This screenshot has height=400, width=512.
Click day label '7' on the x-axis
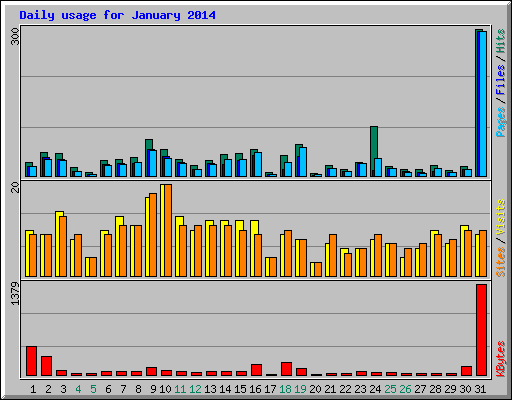pyautogui.click(x=123, y=389)
